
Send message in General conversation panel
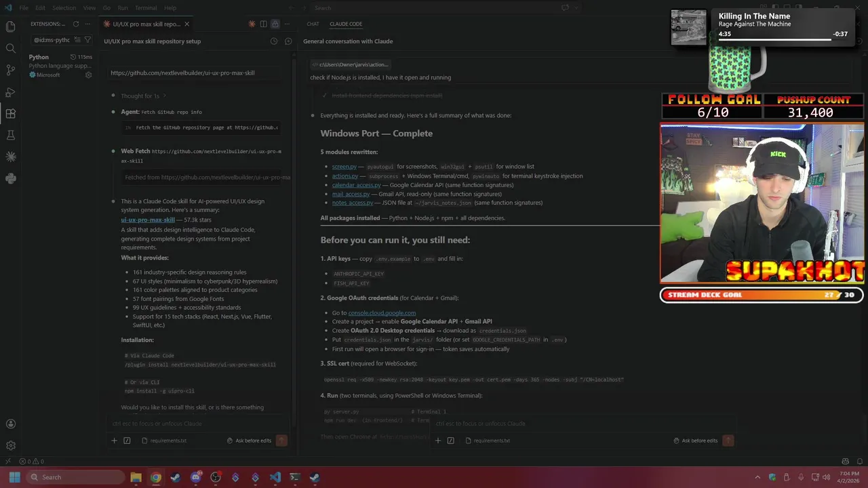pos(728,441)
